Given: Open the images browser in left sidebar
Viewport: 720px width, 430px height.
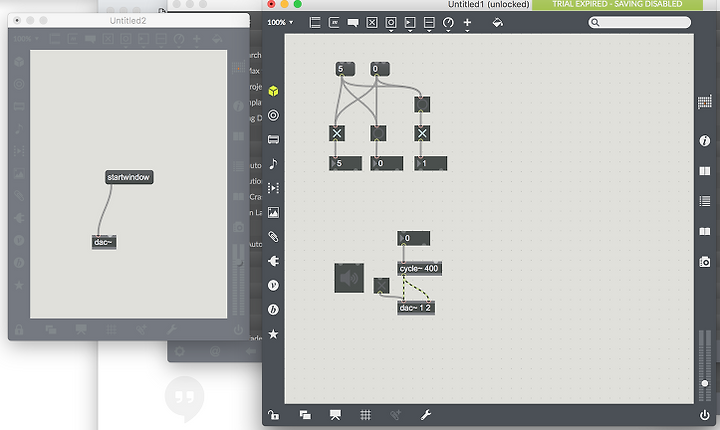Looking at the screenshot, I should [x=273, y=212].
